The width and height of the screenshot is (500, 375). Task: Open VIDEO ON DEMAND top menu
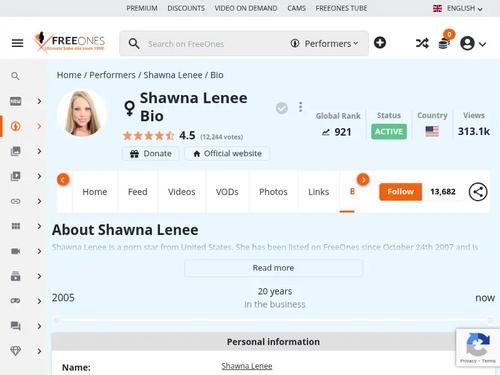click(x=246, y=8)
